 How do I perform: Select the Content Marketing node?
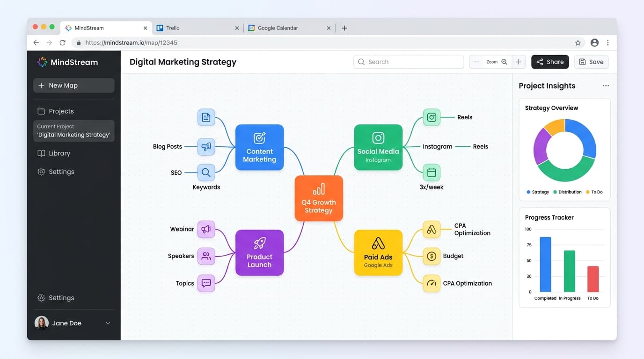pyautogui.click(x=259, y=147)
